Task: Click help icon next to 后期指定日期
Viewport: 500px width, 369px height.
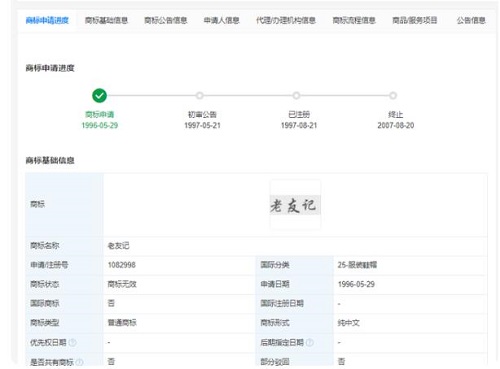Action: pos(310,342)
